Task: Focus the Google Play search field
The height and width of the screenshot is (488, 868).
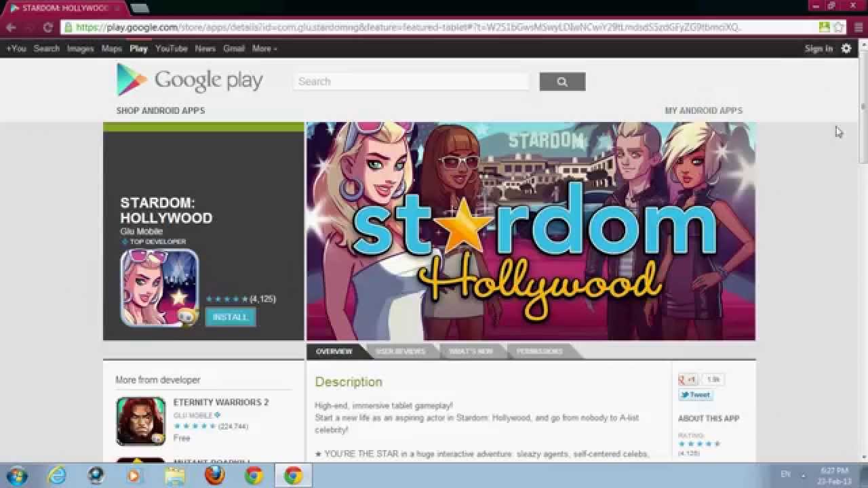Action: click(x=412, y=81)
